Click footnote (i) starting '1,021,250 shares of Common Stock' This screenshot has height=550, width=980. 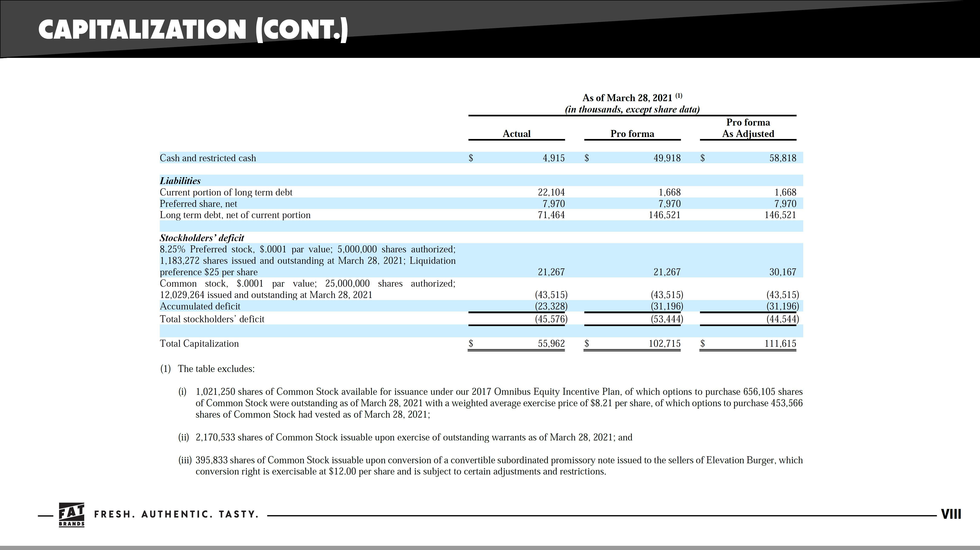click(x=499, y=403)
